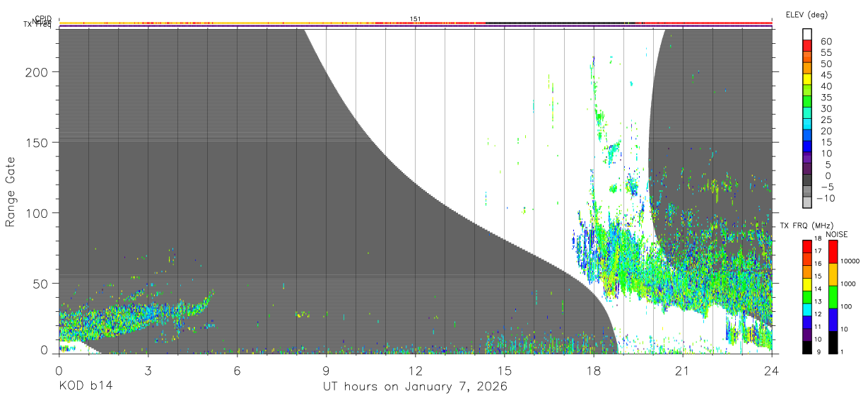Select the amber segment of NOISE bar
The width and height of the screenshot is (868, 401).
click(x=833, y=274)
